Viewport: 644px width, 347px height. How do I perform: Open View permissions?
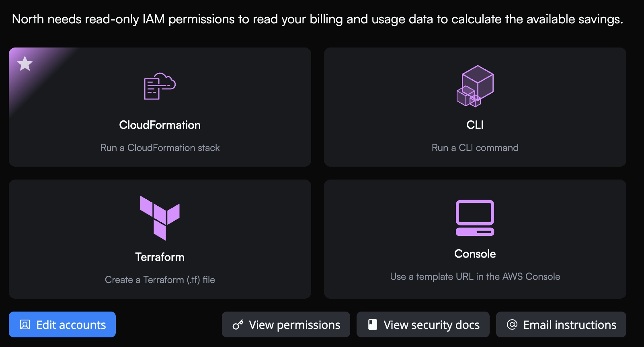click(286, 325)
